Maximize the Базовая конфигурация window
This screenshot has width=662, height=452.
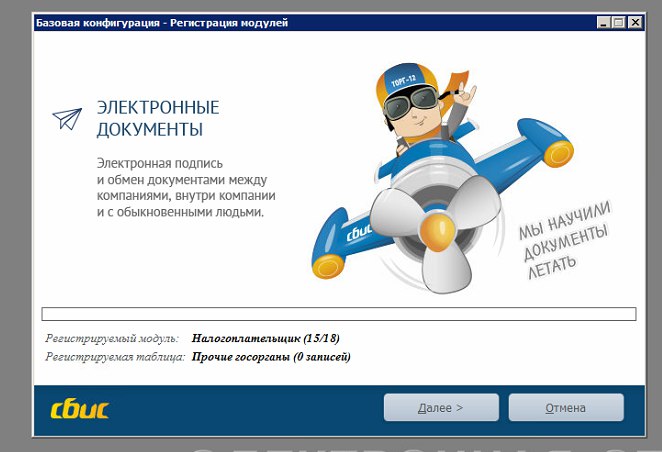[x=619, y=22]
